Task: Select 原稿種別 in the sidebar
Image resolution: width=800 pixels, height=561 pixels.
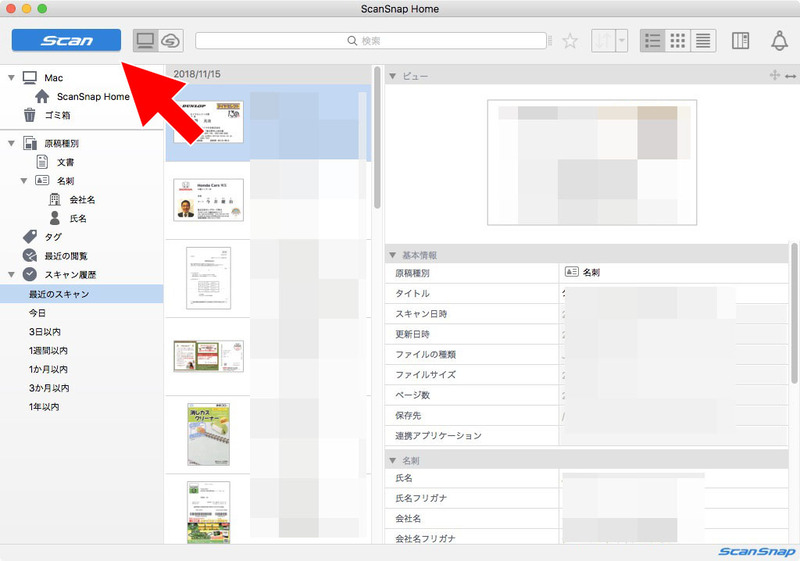Action: [x=61, y=144]
